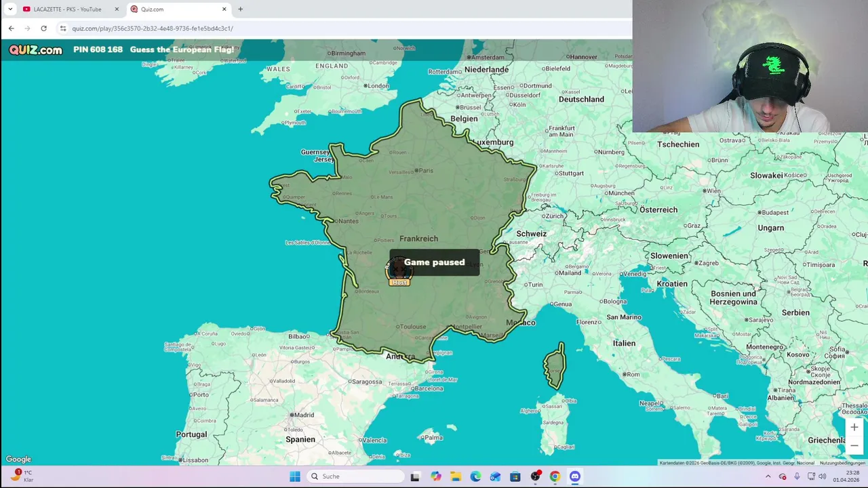Screen dimensions: 868x488
Task: Click the microphone tray icon
Action: pos(797,476)
